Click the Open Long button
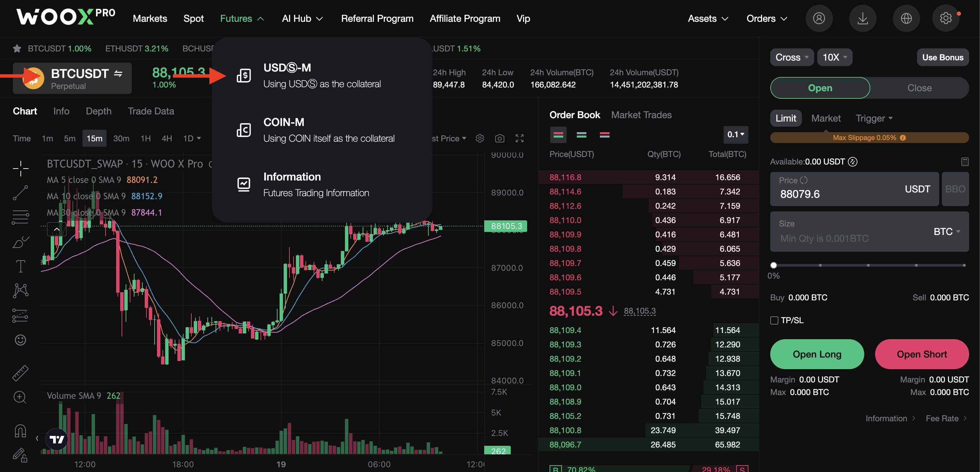 pos(817,354)
